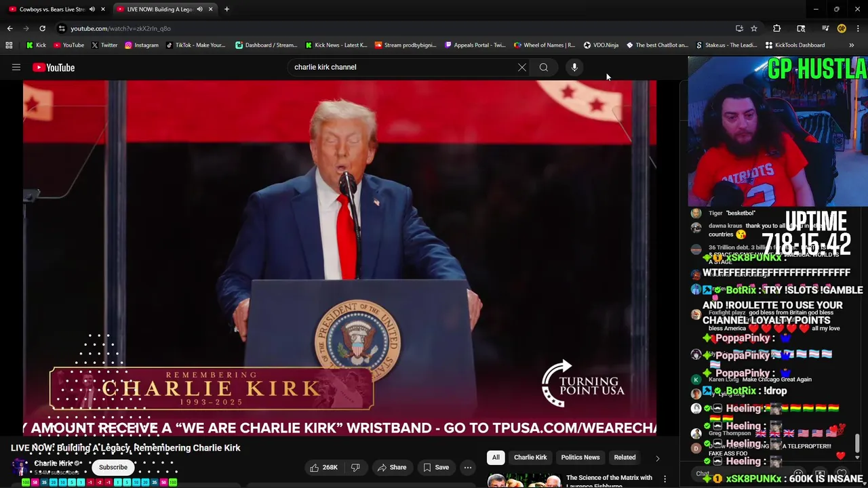Open the Kick News bookmark

point(336,45)
